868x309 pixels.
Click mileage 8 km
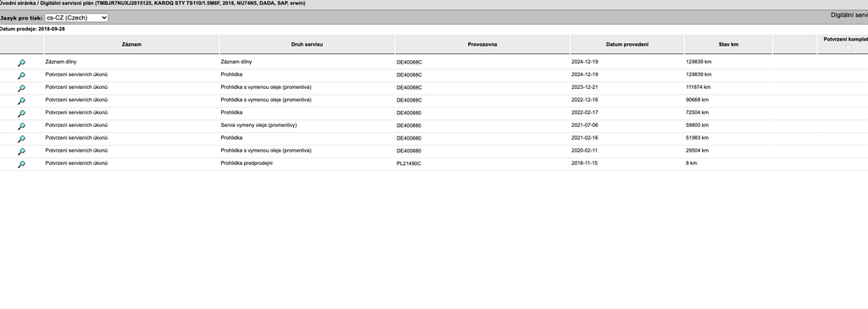691,163
